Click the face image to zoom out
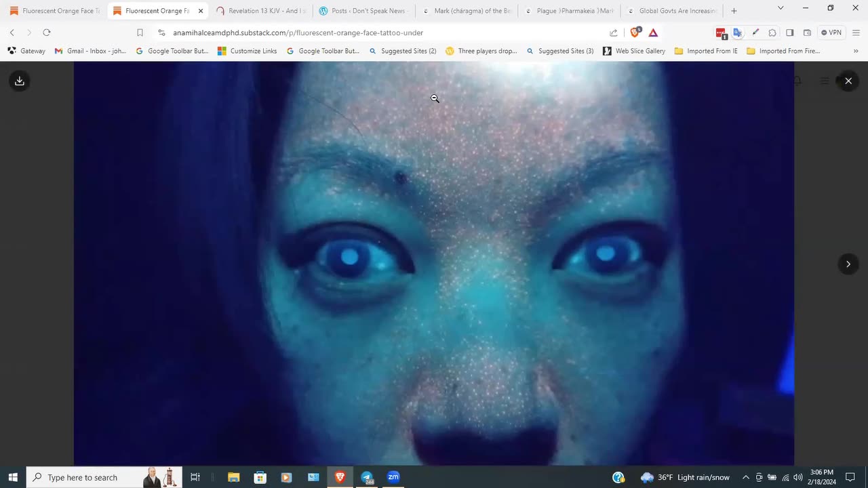 (x=434, y=263)
